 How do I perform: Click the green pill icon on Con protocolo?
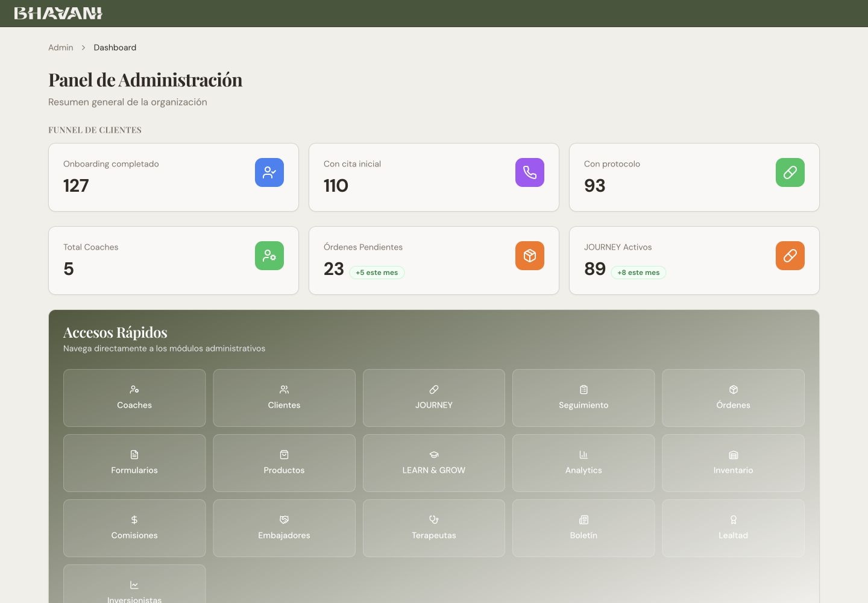click(790, 172)
